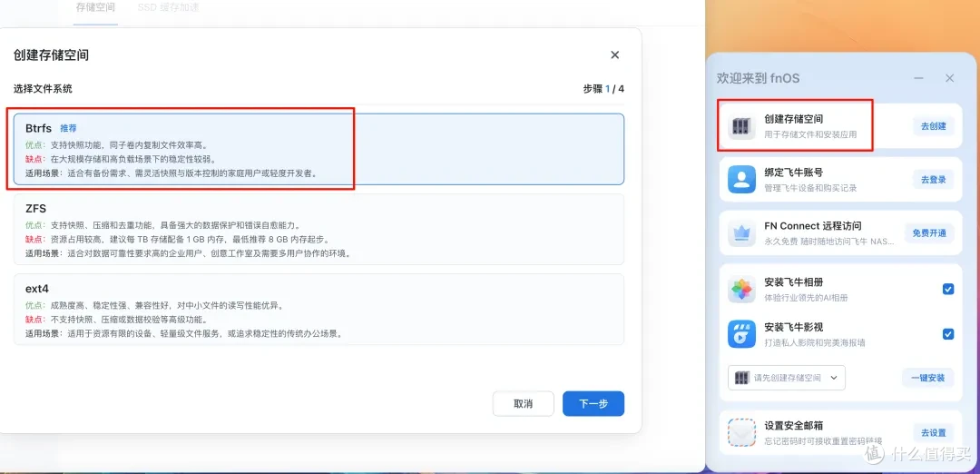Screen dimensions: 980x474
Task: Click 免费开通 for FN Connect
Action: click(929, 233)
